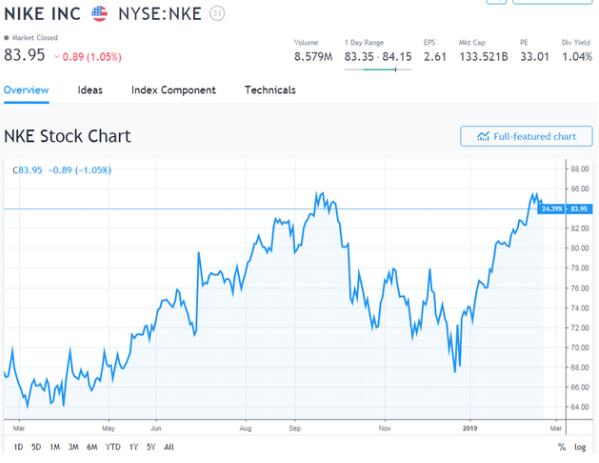Toggle percentage scale on chart
Image resolution: width=599 pixels, height=463 pixels.
coord(562,447)
